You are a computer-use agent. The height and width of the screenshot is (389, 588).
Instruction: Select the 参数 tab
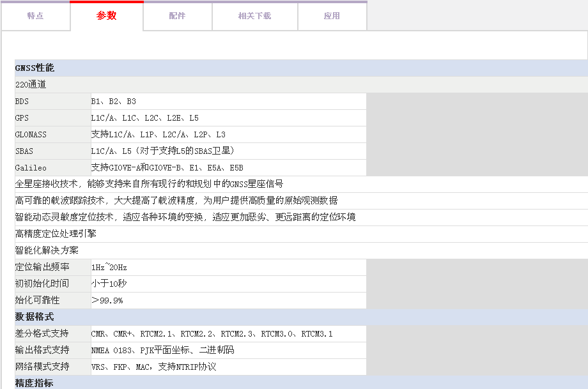pyautogui.click(x=107, y=16)
